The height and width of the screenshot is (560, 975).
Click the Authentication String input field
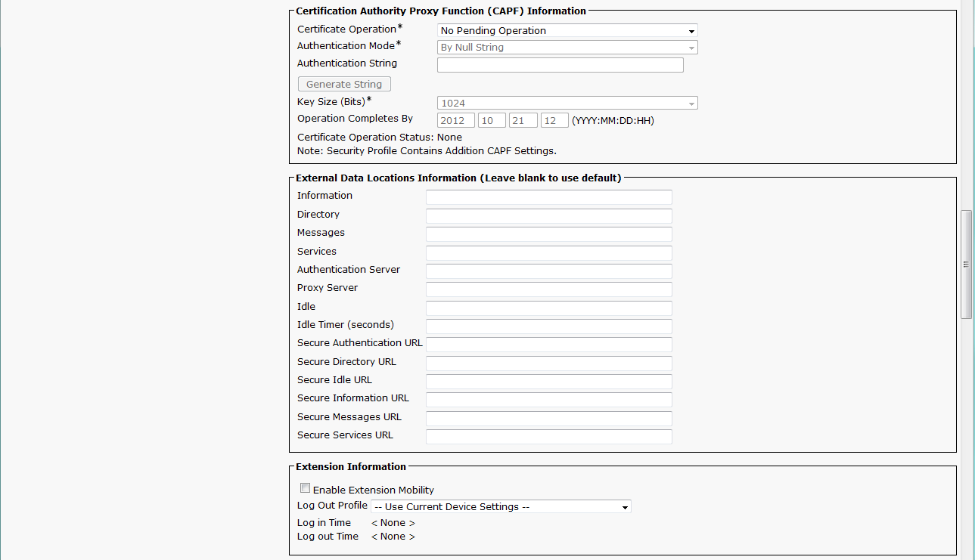(560, 66)
